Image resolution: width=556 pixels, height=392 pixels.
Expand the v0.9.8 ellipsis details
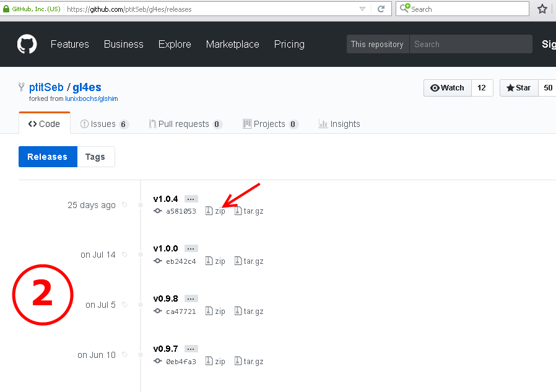pos(191,298)
